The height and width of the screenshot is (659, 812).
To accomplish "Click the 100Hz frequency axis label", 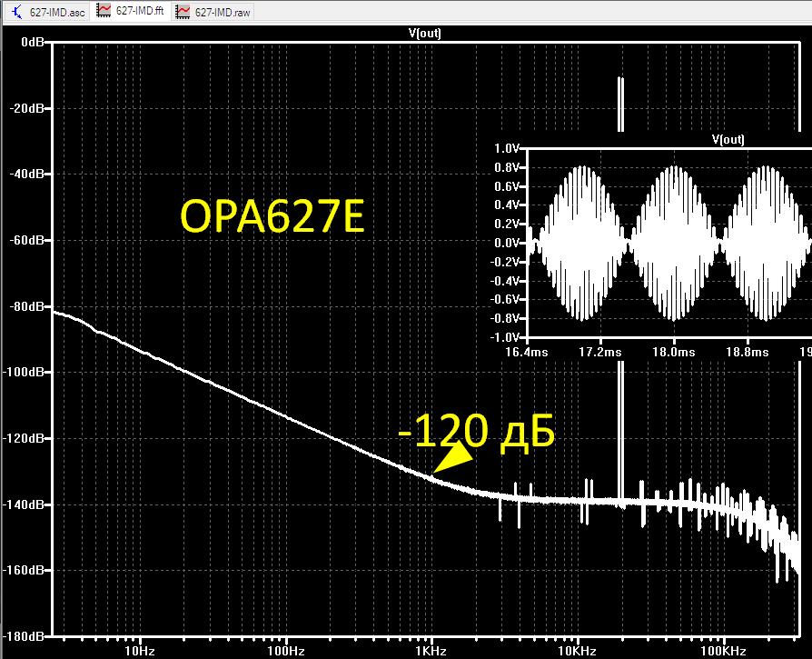I will 286,651.
